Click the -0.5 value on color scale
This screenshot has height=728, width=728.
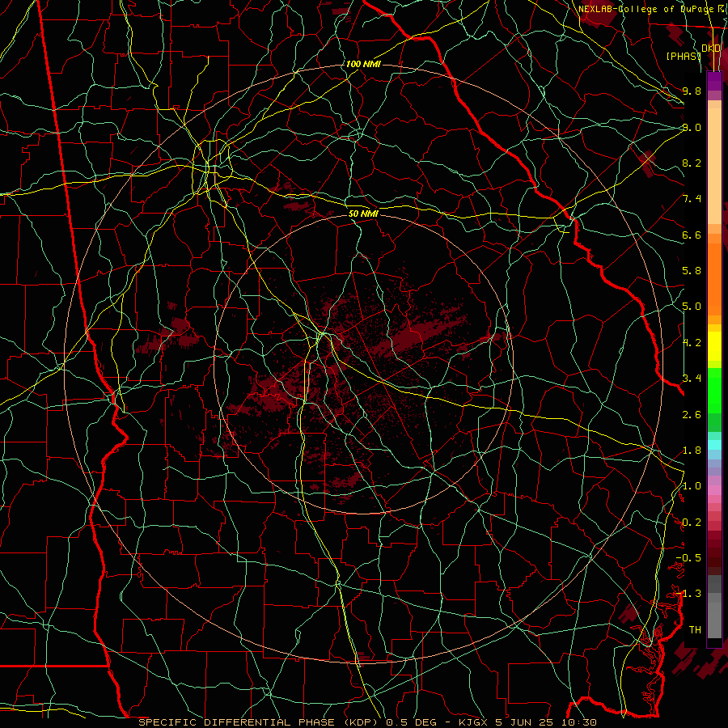point(689,557)
